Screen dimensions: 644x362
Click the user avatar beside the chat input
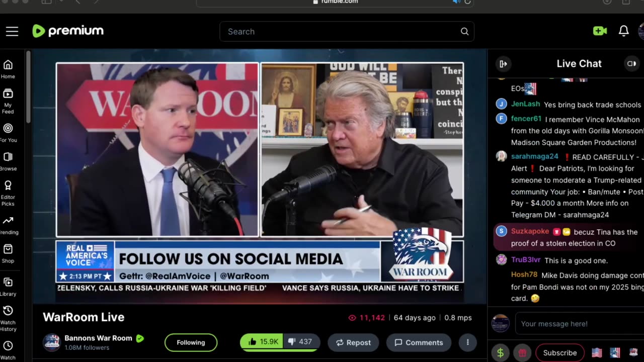coord(500,323)
